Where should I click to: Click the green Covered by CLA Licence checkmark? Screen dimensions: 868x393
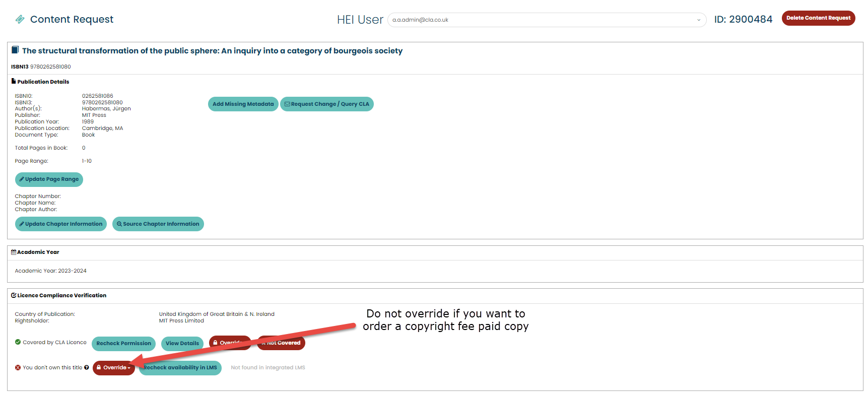[x=18, y=343]
